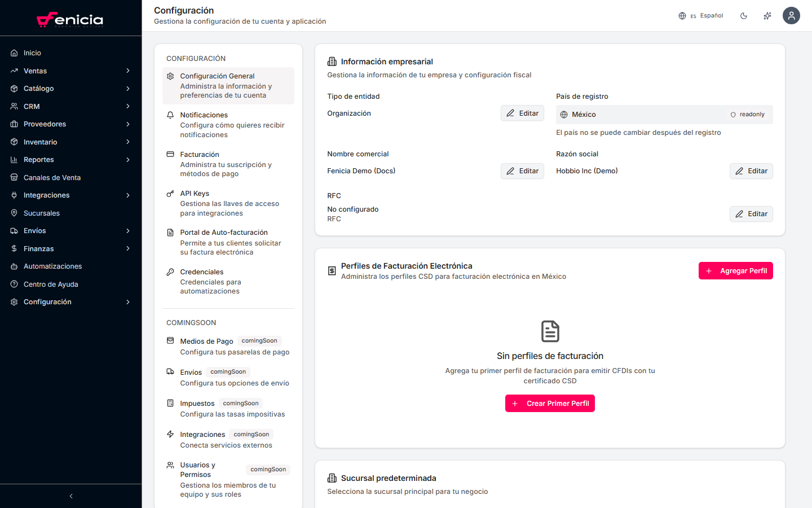Open the CRM section from the sidebar
This screenshot has width=812, height=508.
click(x=14, y=106)
